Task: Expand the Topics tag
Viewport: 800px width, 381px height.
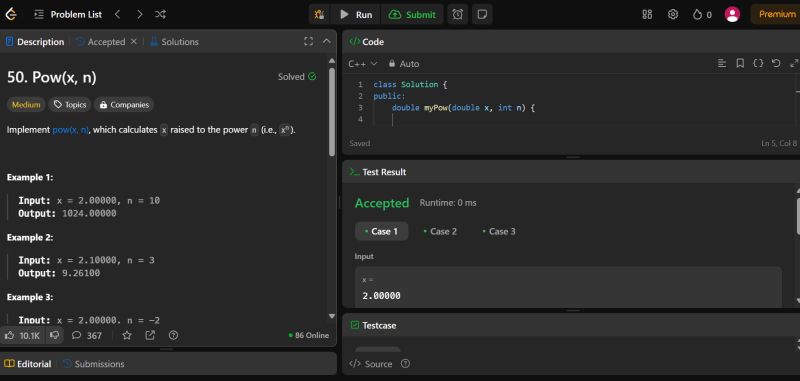Action: tap(70, 105)
